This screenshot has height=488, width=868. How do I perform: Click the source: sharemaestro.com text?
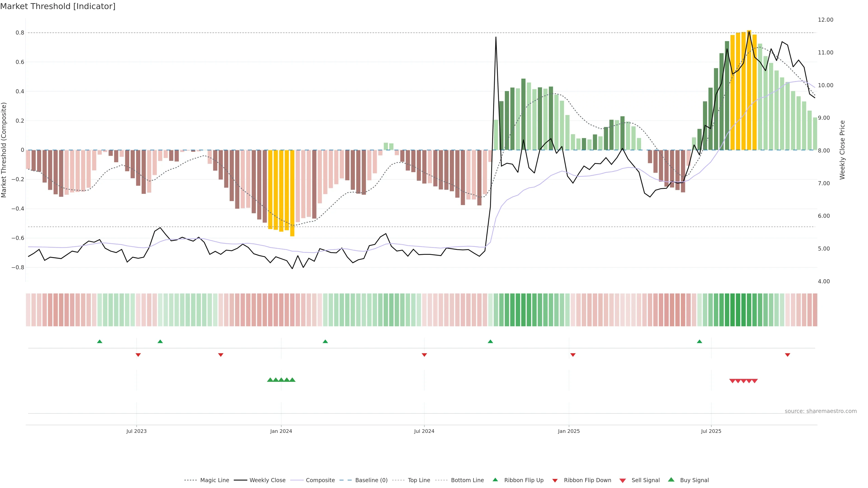[x=821, y=411]
